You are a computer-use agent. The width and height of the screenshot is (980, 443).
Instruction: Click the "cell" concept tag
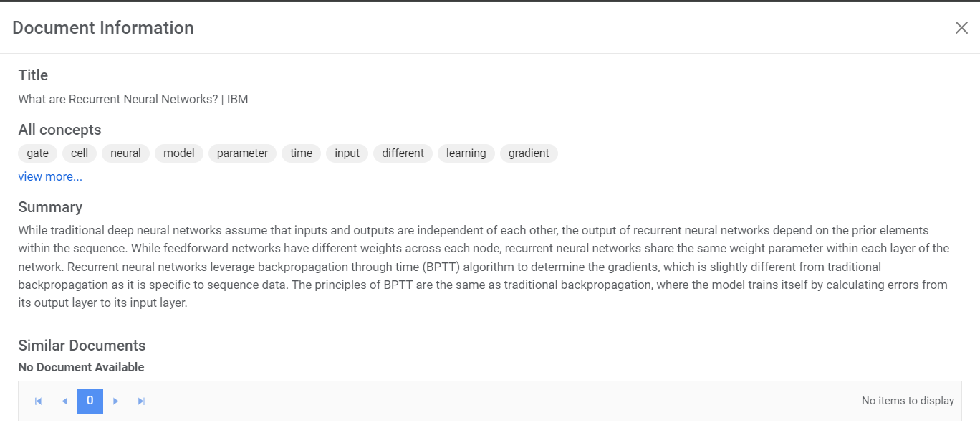tap(80, 153)
